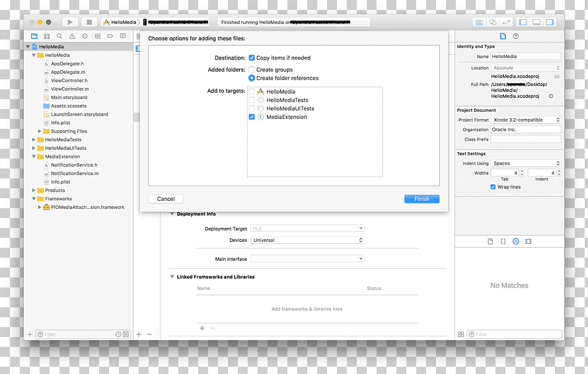
Task: Collapse the Linked Frameworks and Libraries section
Action: click(x=172, y=276)
